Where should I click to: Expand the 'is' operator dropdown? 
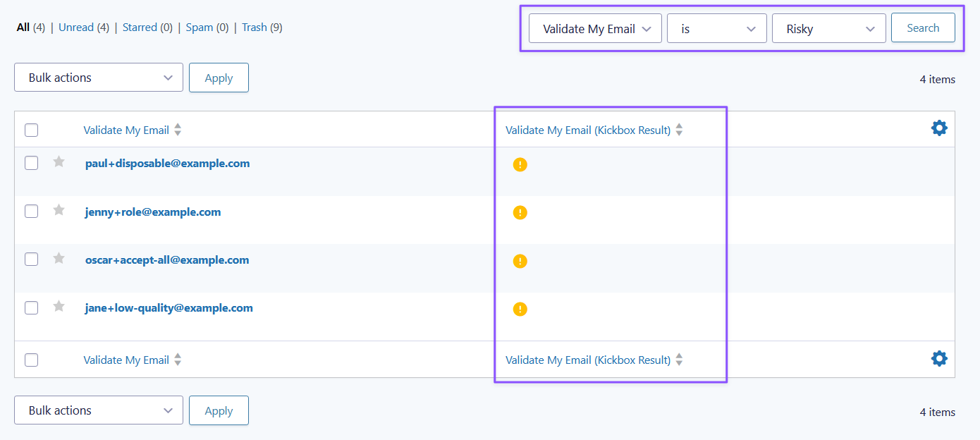point(716,29)
